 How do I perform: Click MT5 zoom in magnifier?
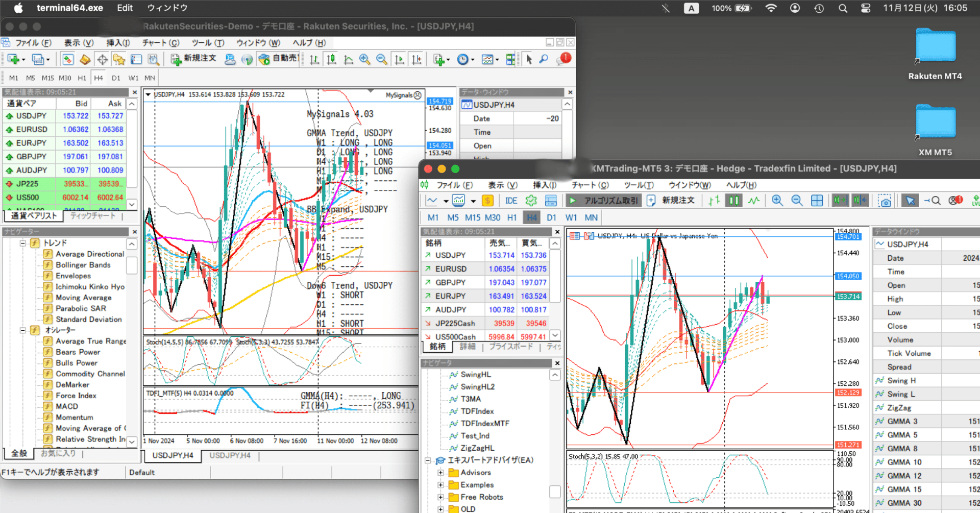pos(777,201)
